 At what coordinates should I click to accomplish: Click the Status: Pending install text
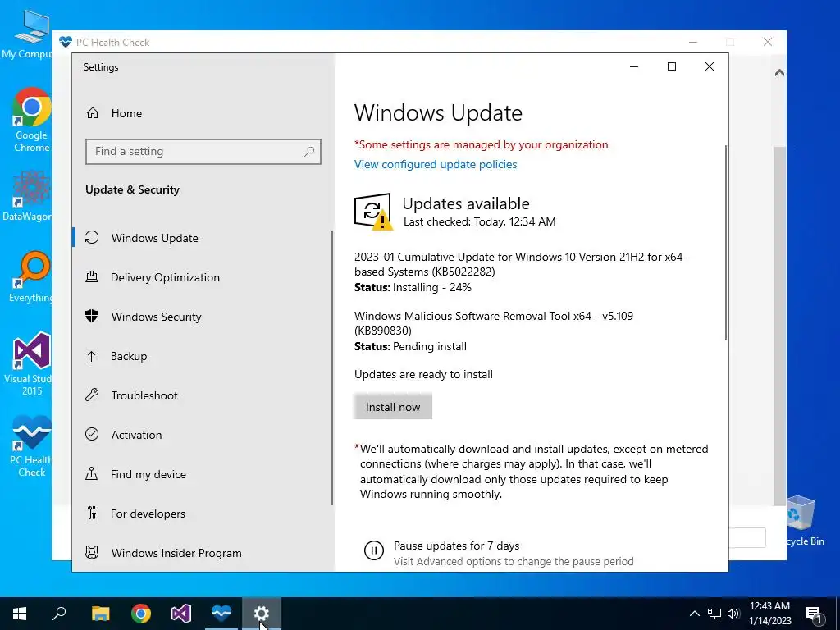coord(410,347)
